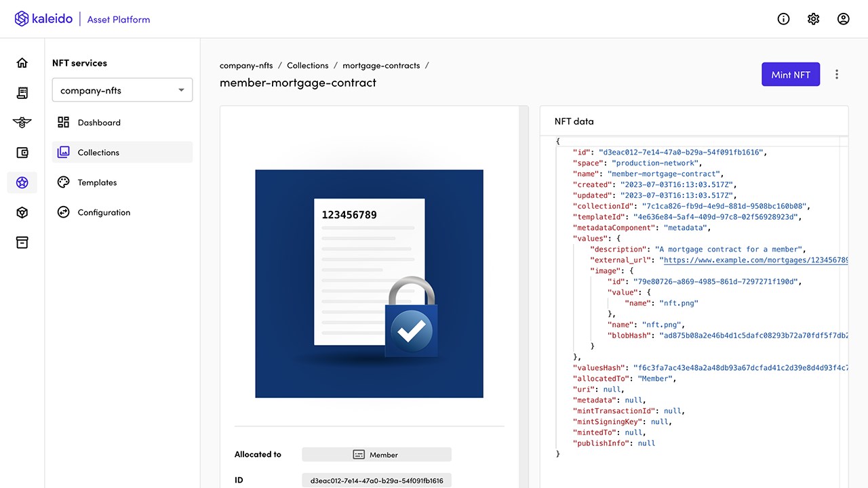Click the Allocated to label
This screenshot has height=488, width=868.
(x=258, y=455)
